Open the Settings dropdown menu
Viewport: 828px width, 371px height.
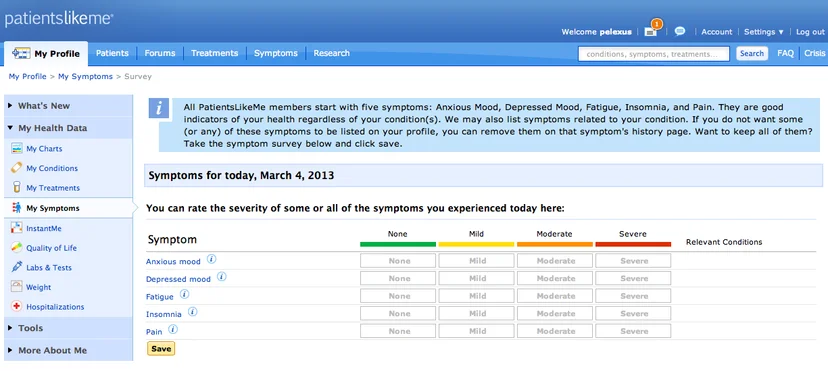(x=764, y=32)
